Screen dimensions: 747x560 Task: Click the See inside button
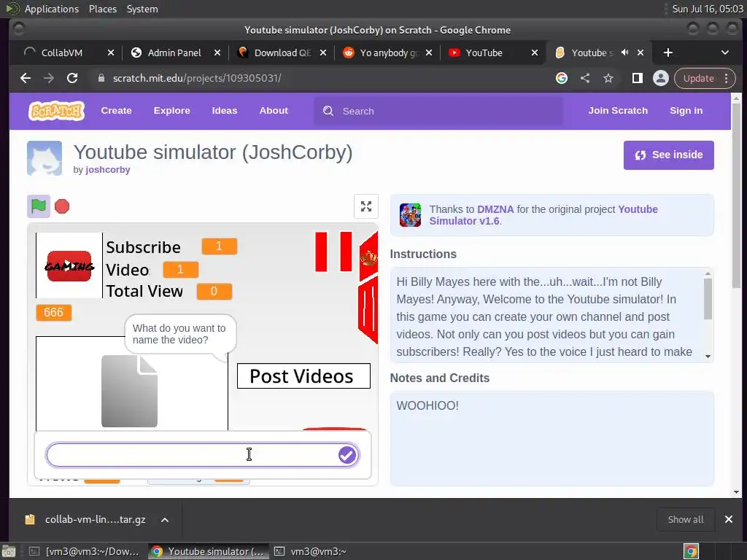pyautogui.click(x=668, y=155)
